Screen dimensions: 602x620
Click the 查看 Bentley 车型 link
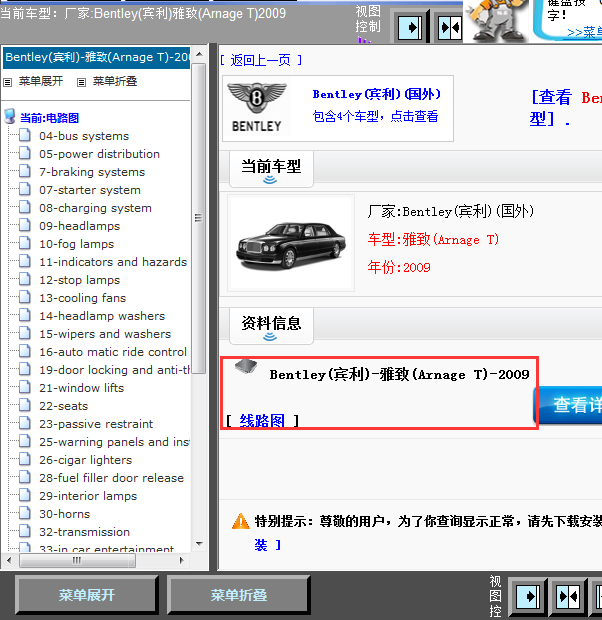tap(566, 108)
